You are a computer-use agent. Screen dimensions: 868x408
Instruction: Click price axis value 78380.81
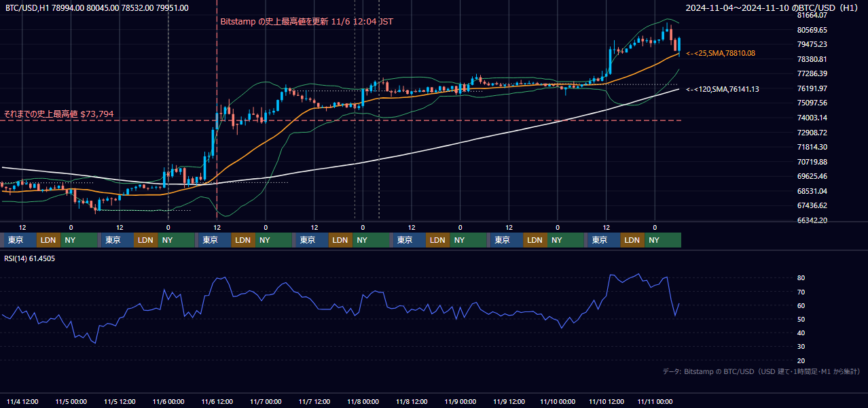click(x=812, y=59)
